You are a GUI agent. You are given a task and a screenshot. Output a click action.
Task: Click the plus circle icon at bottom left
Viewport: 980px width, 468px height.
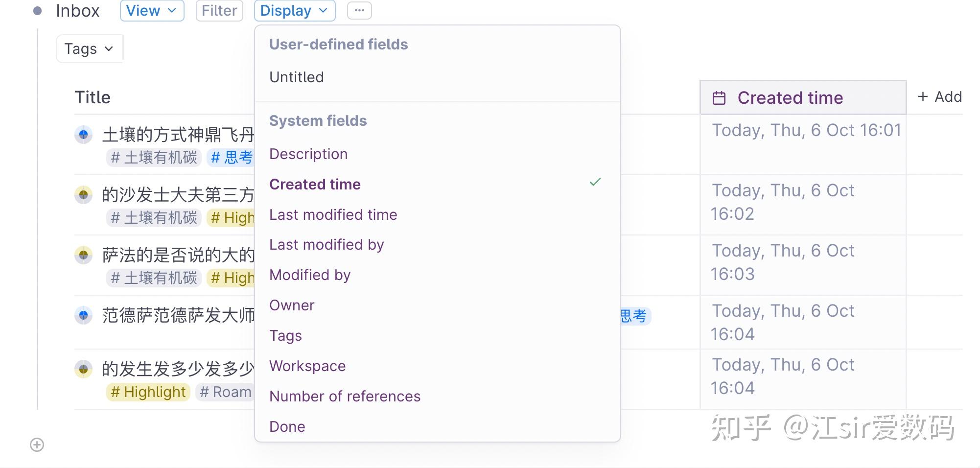point(37,445)
